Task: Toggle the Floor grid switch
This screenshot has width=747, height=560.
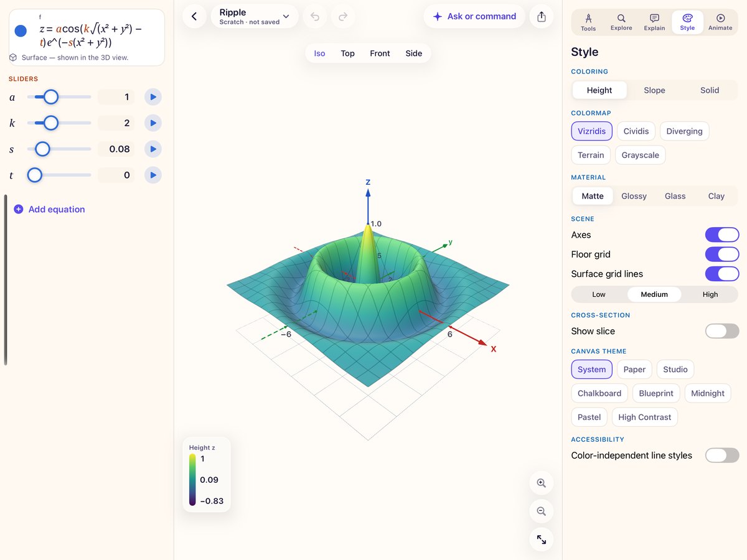Action: [722, 254]
